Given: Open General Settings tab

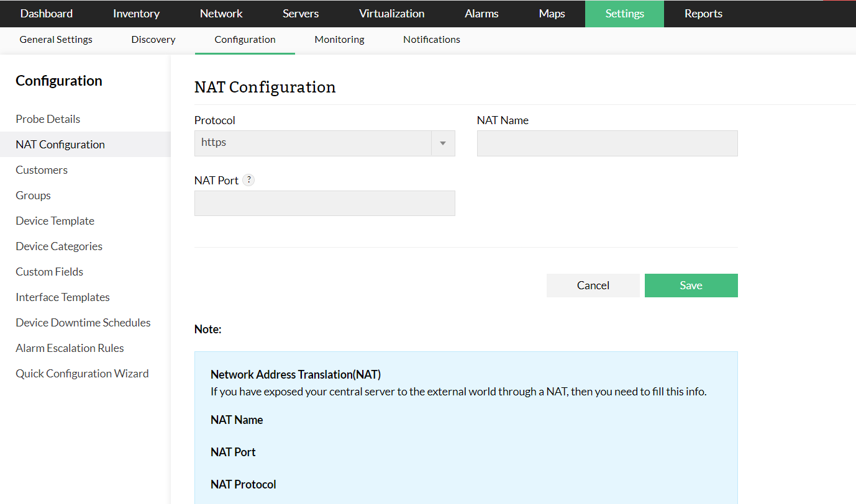Looking at the screenshot, I should (x=56, y=40).
